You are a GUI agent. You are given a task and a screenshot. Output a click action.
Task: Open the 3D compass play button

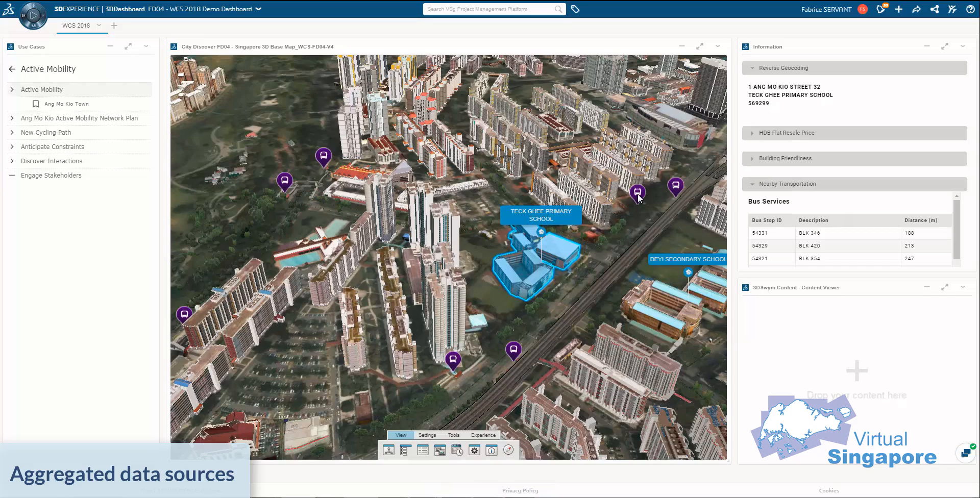(x=33, y=15)
